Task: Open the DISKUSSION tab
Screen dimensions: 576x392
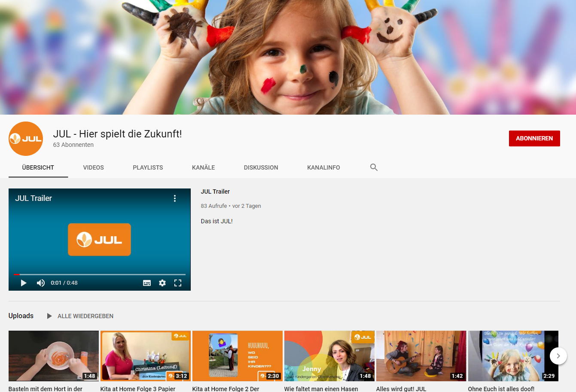Action: coord(261,167)
